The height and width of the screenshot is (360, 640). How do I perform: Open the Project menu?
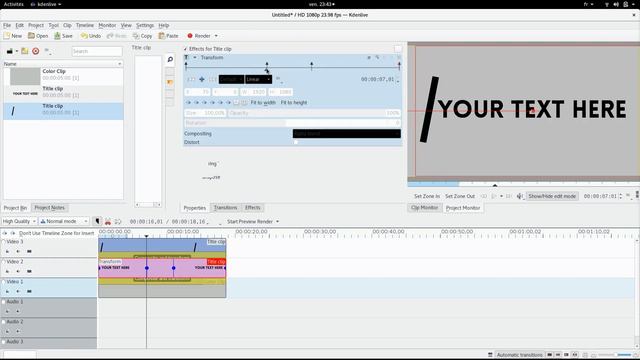pos(36,25)
